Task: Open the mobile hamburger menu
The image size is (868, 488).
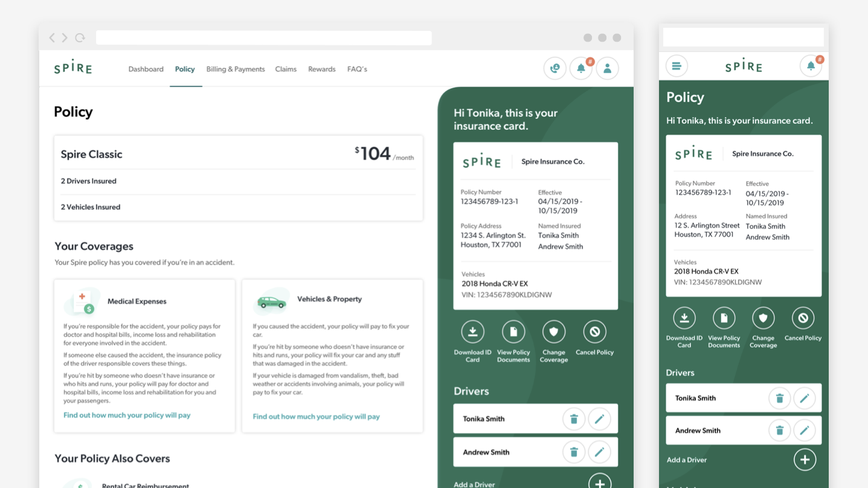Action: [x=677, y=66]
